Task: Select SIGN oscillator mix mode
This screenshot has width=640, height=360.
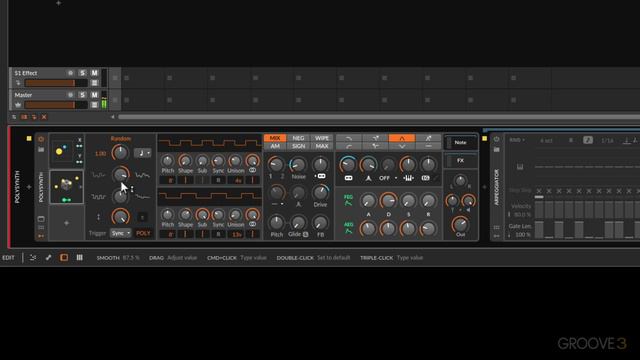Action: pyautogui.click(x=298, y=146)
